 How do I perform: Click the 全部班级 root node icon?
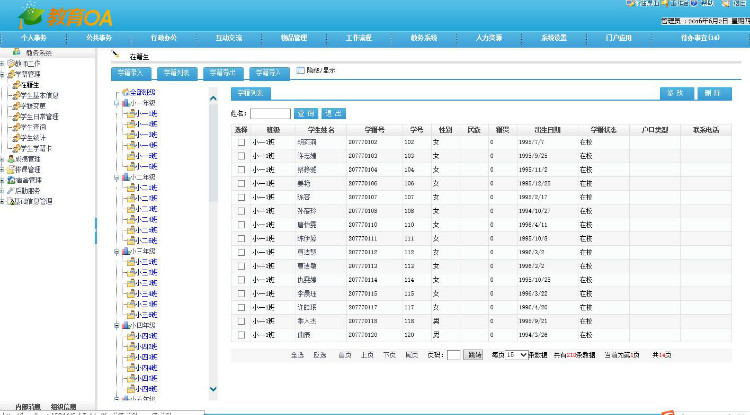(x=124, y=93)
